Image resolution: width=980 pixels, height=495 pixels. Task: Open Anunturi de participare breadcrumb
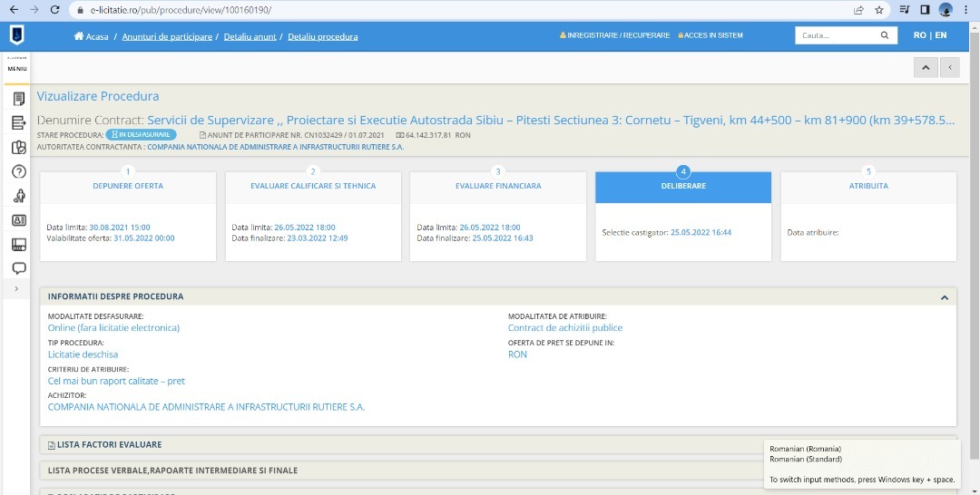coord(167,37)
